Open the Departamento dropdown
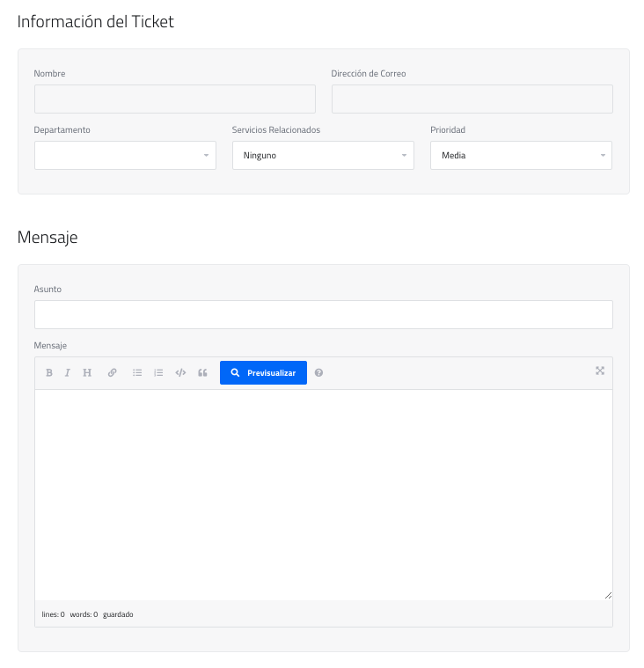The image size is (644, 668). [125, 155]
